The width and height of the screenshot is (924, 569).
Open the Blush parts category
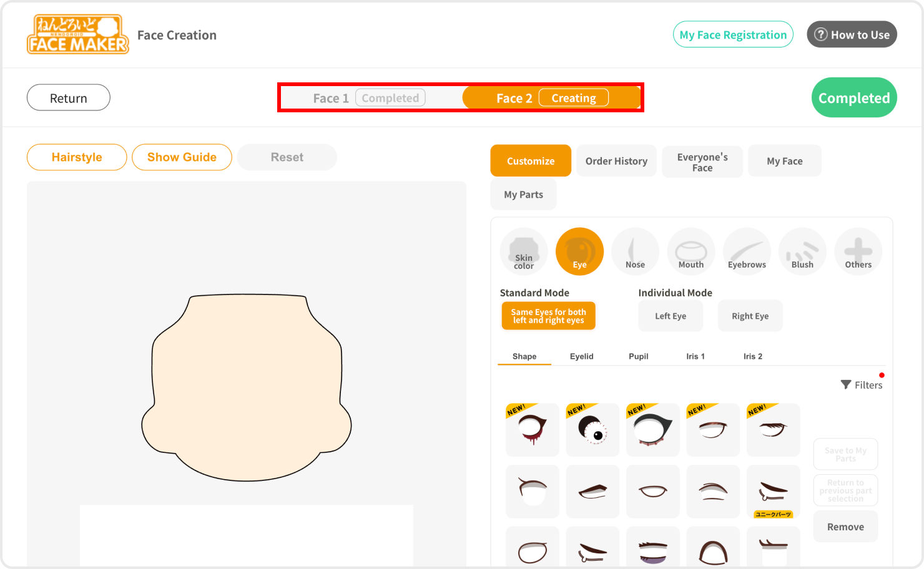click(x=802, y=251)
